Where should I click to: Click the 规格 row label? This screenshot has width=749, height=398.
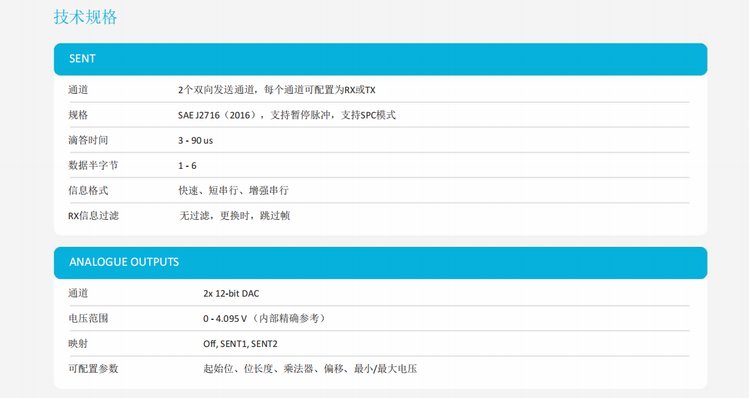[78, 115]
